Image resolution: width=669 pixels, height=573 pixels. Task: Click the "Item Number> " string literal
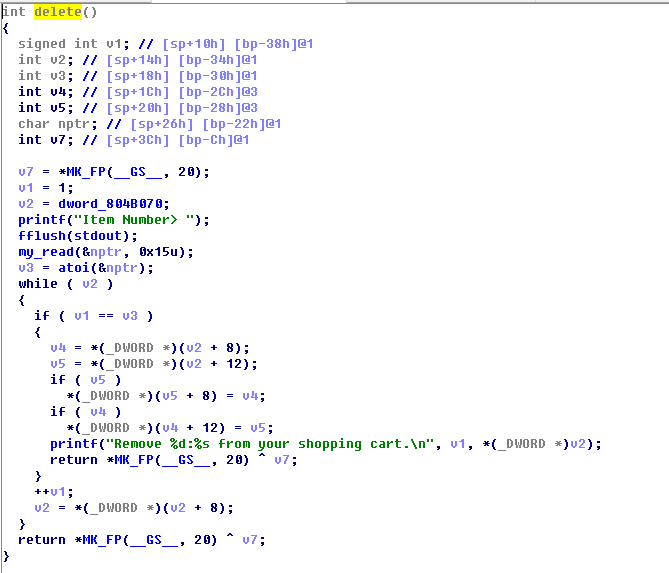(x=134, y=220)
